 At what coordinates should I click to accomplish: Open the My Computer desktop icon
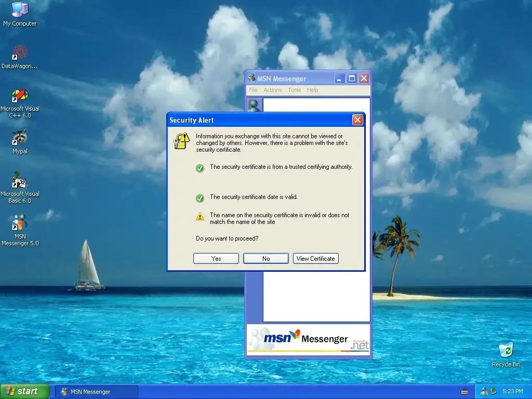[20, 14]
